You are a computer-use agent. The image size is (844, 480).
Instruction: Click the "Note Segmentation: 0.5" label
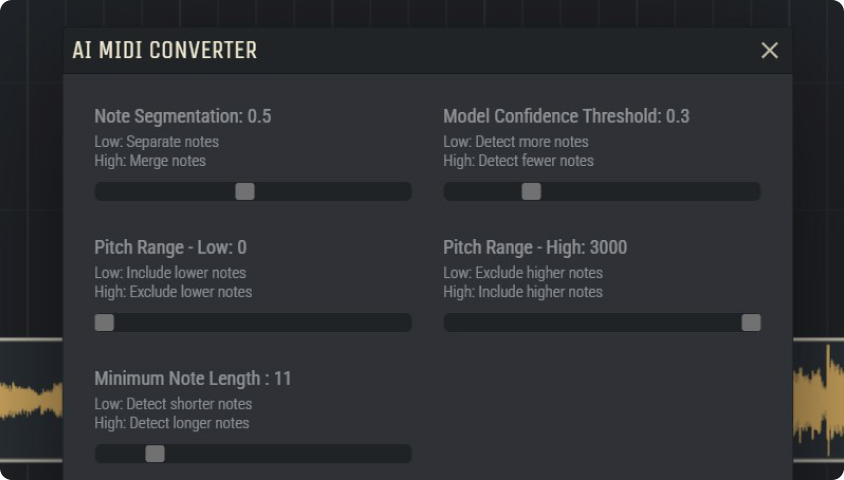(x=182, y=116)
